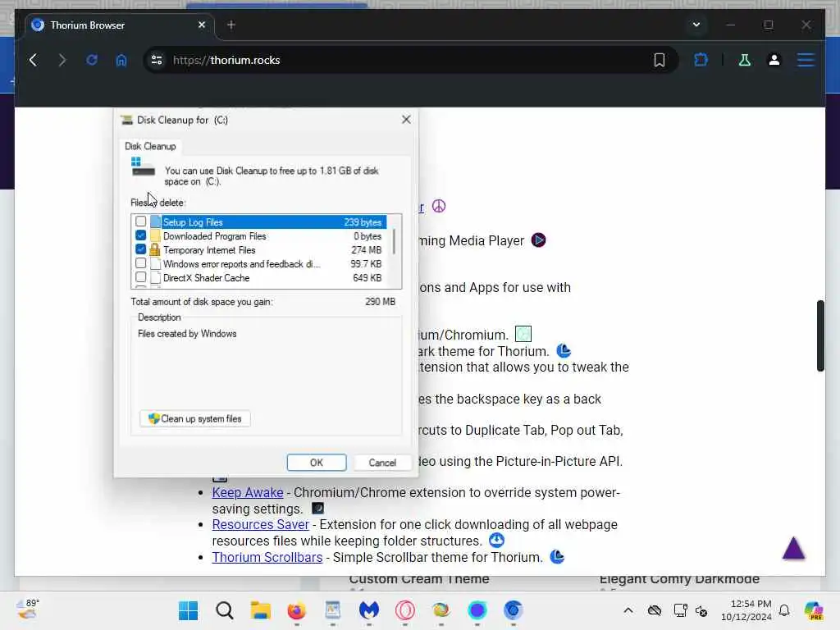Click the address bar URL thorium.rocks
This screenshot has width=840, height=630.
(226, 60)
